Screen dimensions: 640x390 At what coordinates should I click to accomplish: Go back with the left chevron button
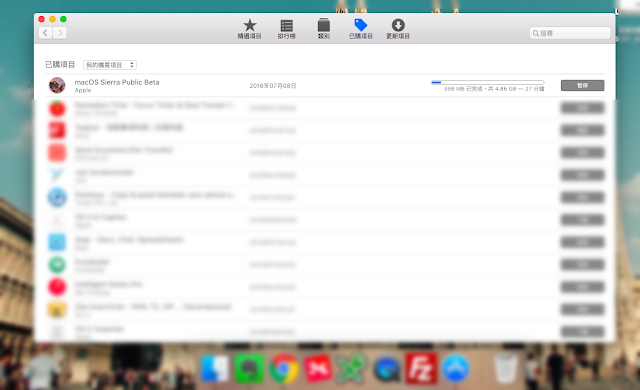click(x=45, y=33)
